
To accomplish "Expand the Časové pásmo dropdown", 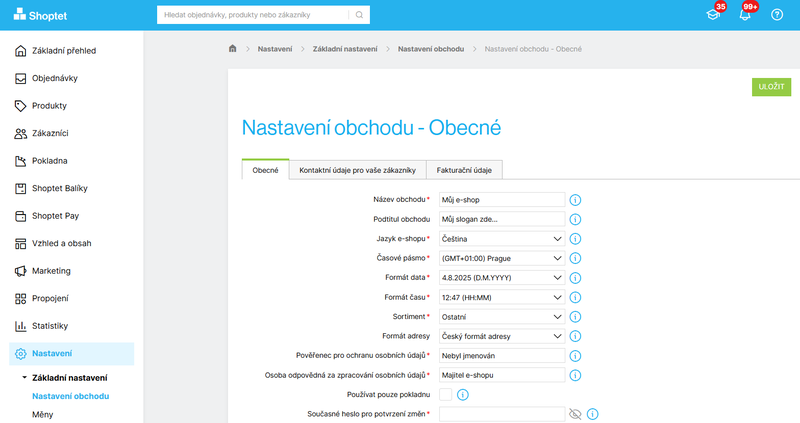I will (x=502, y=258).
